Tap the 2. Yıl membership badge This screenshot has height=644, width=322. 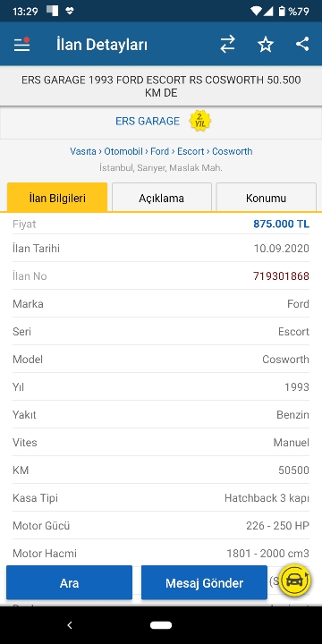200,121
